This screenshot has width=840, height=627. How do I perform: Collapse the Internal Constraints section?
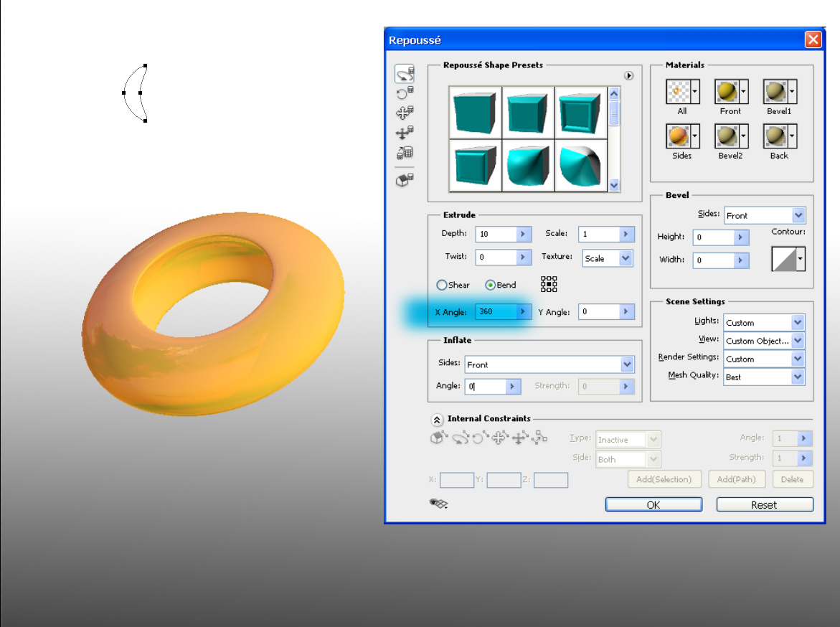pyautogui.click(x=437, y=420)
